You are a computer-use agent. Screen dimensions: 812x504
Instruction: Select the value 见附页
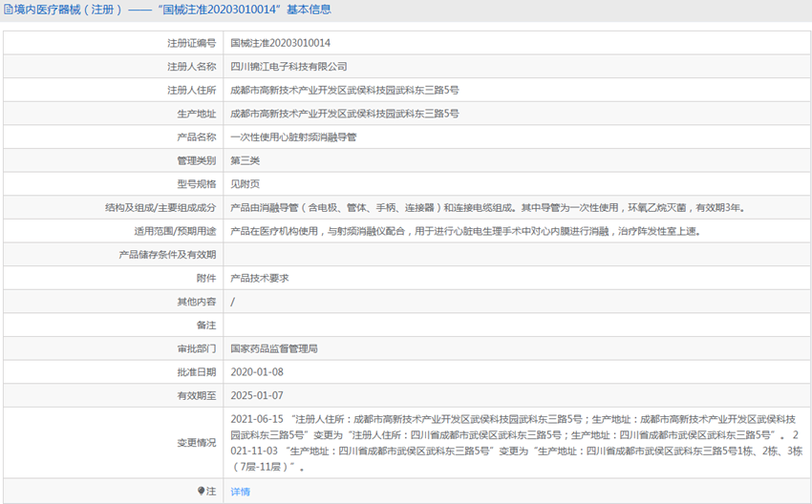click(245, 183)
